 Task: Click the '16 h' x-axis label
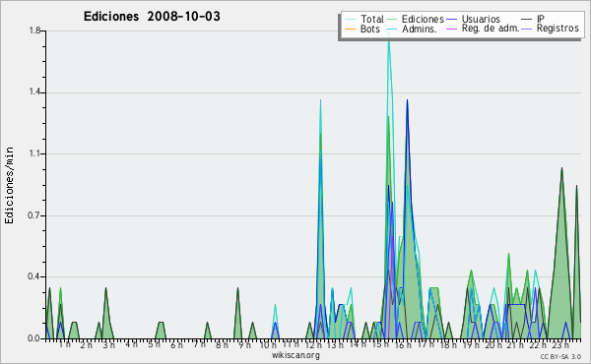tap(403, 345)
